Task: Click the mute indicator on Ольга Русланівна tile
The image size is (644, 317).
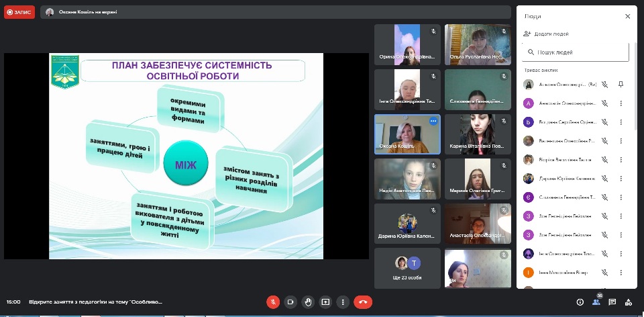Action: (504, 32)
